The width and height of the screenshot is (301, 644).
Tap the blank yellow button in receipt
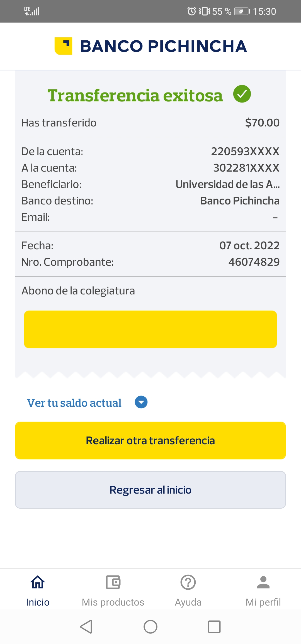151,329
